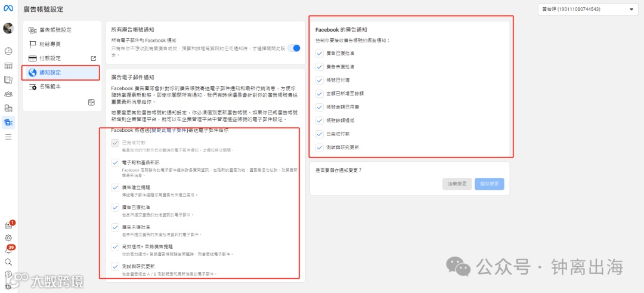644x293 pixels.
Task: Open the Audiences people icon
Action: [x=8, y=94]
